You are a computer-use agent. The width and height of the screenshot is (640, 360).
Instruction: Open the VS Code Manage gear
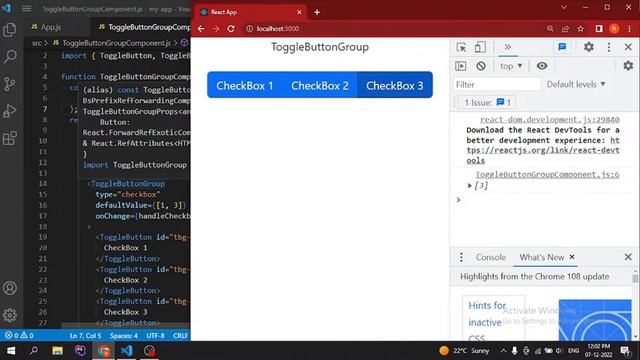[x=10, y=315]
